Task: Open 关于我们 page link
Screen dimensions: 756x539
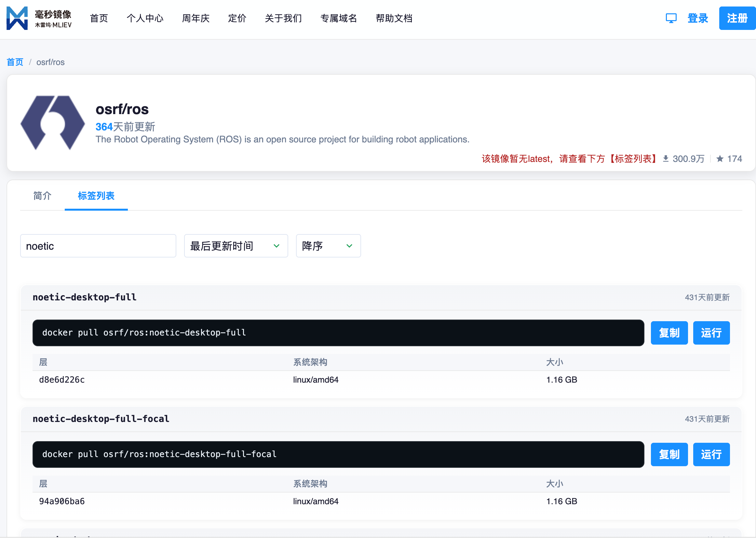Action: tap(283, 18)
